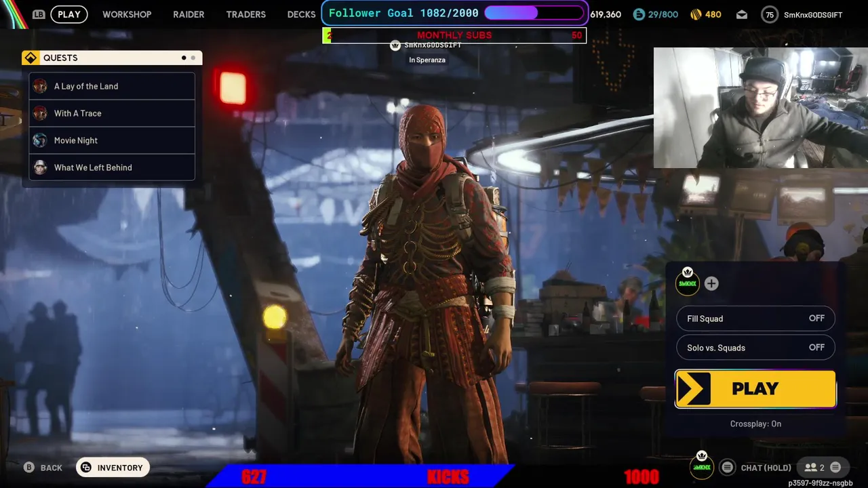Switch to the WORKSHOP tab
Screen dimensions: 868x488
coord(127,14)
